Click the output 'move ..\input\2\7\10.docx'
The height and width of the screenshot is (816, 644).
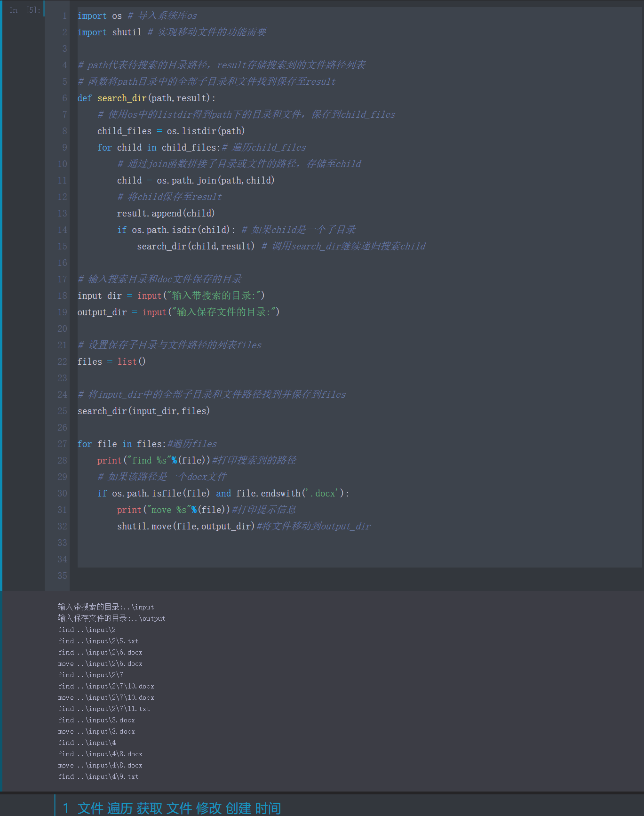click(106, 697)
